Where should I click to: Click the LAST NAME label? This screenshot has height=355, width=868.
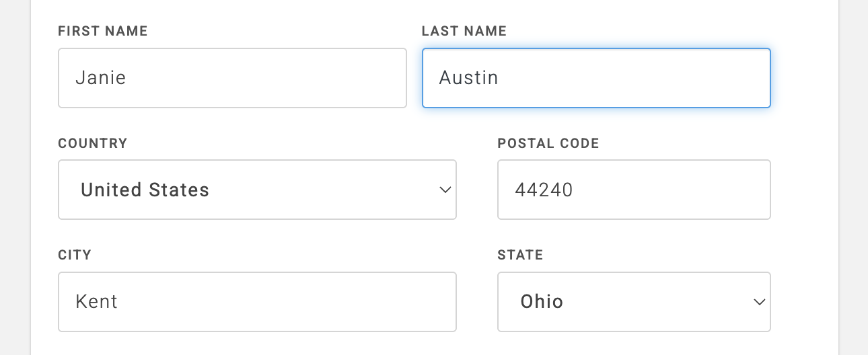(464, 31)
